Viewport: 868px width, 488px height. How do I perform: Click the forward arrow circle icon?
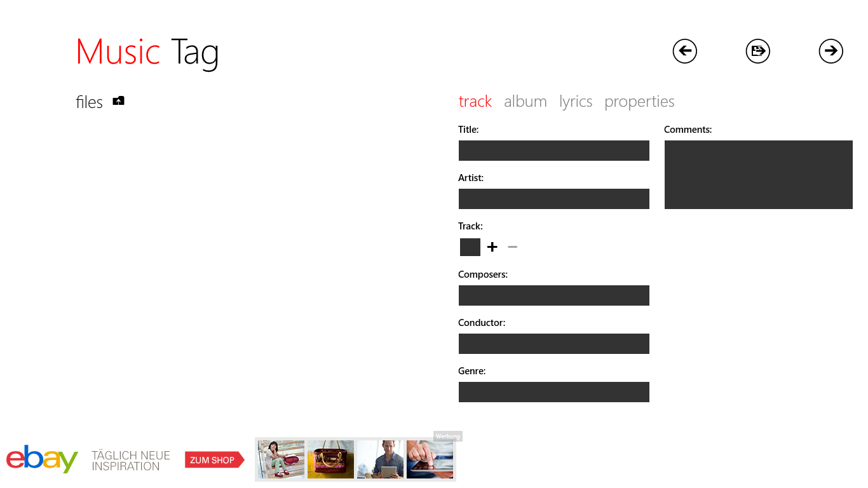click(x=831, y=51)
